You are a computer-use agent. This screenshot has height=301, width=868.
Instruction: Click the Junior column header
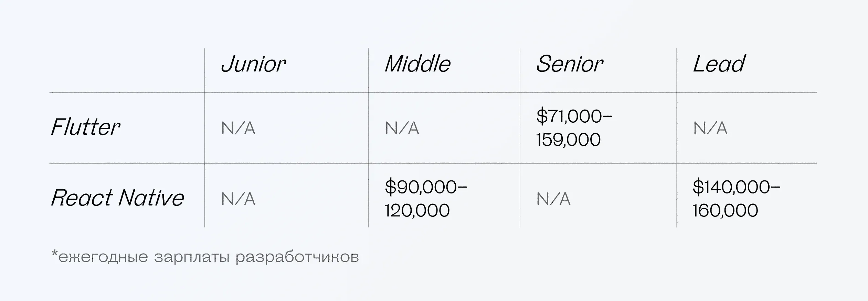point(253,64)
